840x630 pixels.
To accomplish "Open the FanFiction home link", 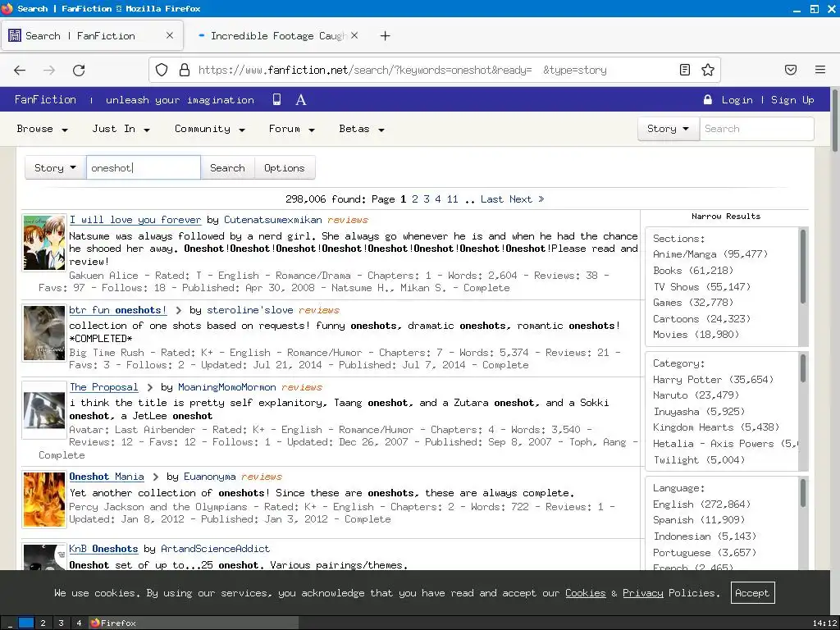I will (46, 99).
